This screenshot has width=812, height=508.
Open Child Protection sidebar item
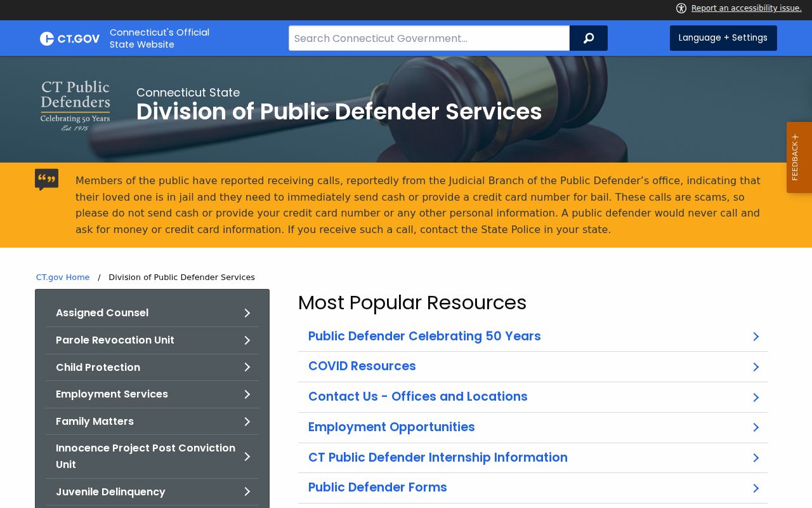(x=152, y=368)
